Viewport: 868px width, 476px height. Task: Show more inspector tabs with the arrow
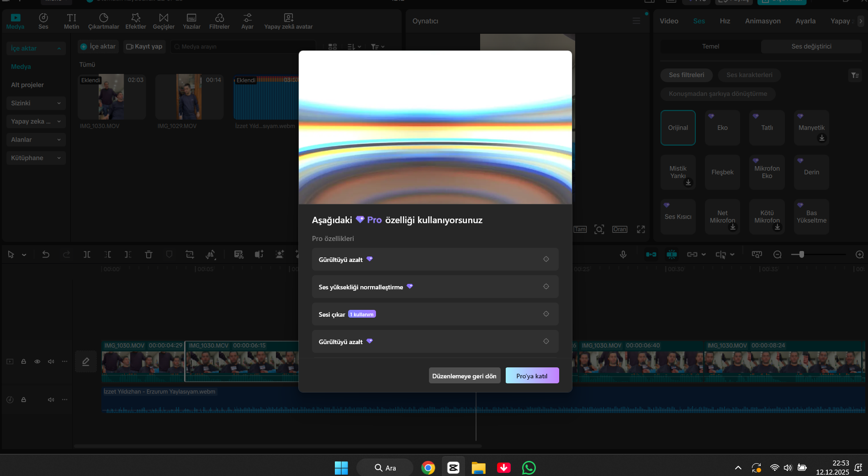coord(861,21)
